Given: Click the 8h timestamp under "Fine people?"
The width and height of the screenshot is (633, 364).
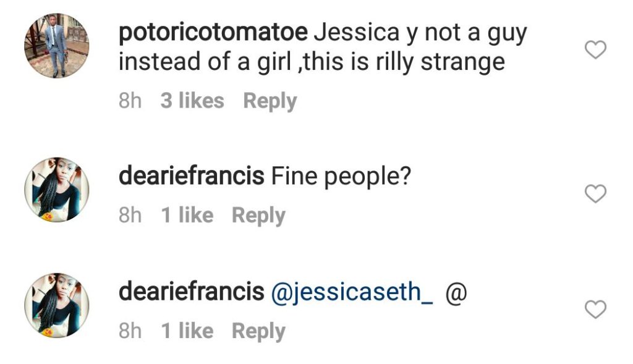Looking at the screenshot, I should [130, 216].
